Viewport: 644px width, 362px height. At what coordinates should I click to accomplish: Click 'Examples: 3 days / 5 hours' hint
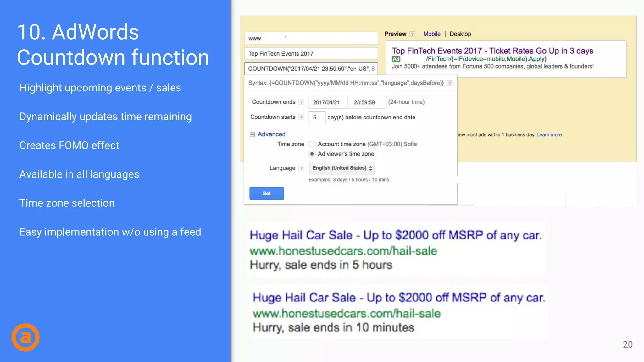(x=349, y=180)
